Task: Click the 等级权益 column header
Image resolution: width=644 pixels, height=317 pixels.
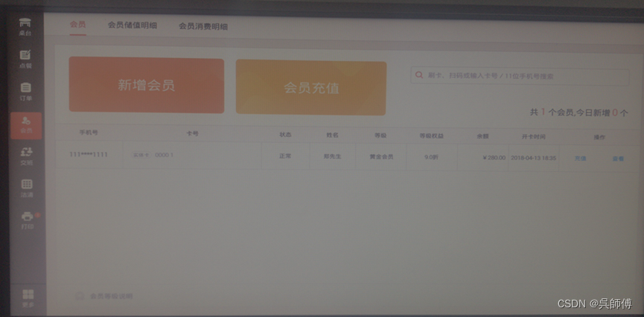Action: (x=431, y=136)
